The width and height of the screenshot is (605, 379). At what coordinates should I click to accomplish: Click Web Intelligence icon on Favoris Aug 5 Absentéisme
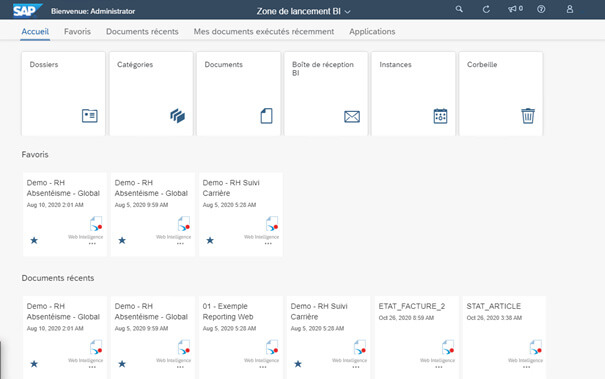pos(184,223)
